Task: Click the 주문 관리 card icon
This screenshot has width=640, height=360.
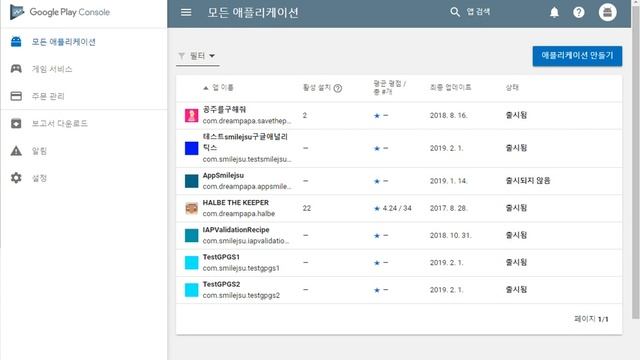Action: click(x=16, y=96)
